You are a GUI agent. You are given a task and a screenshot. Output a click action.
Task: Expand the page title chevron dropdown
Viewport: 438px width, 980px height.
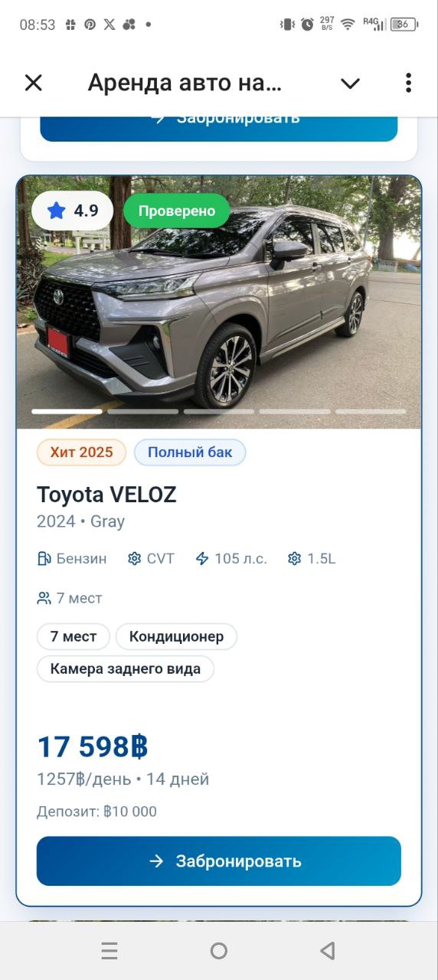(350, 83)
